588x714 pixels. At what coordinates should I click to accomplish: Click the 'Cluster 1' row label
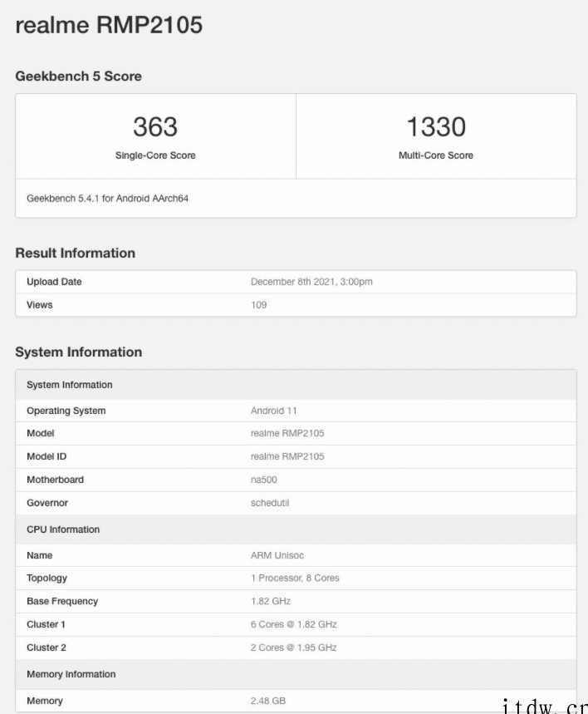point(46,625)
